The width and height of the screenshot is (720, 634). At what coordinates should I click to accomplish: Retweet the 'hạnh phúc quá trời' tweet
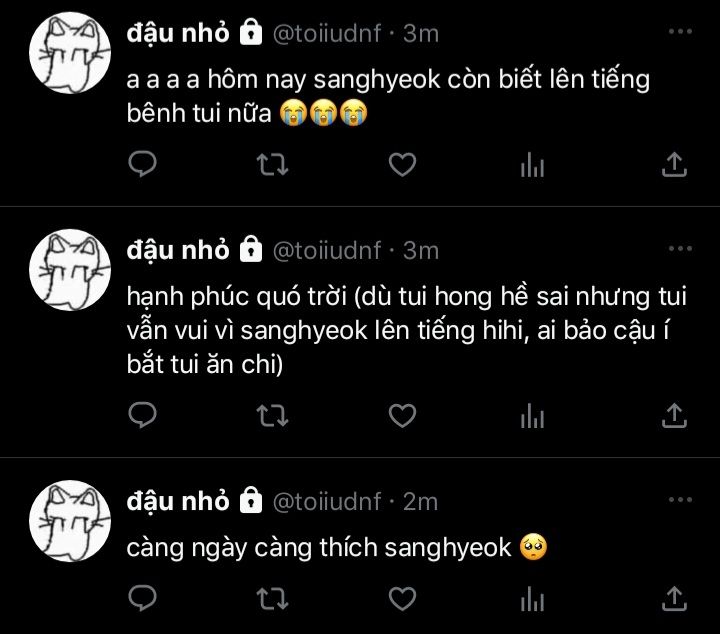tap(272, 415)
